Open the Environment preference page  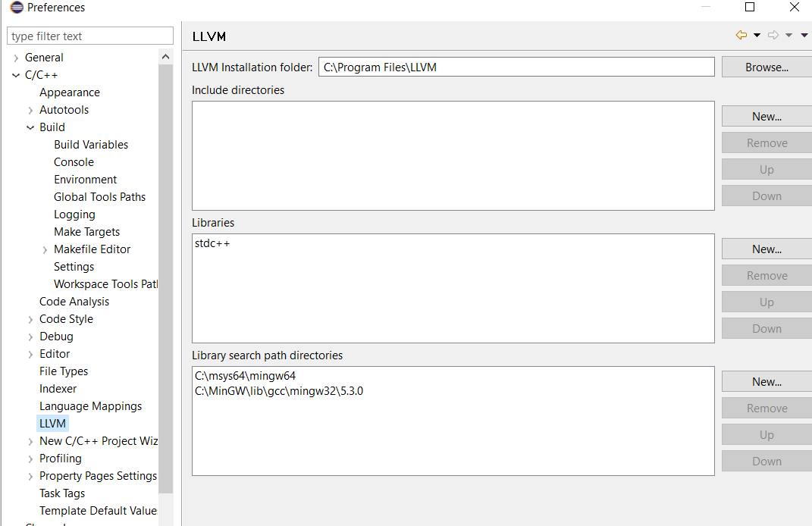pyautogui.click(x=85, y=180)
